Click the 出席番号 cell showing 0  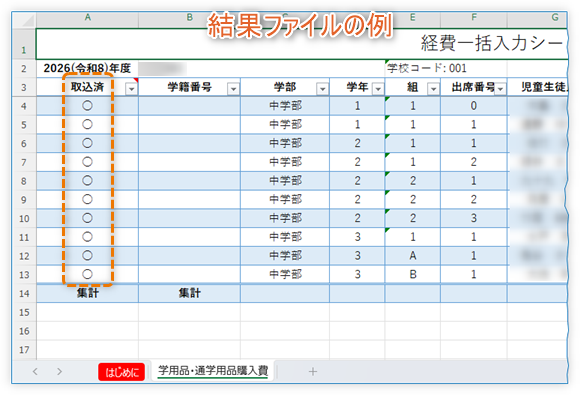pos(474,106)
